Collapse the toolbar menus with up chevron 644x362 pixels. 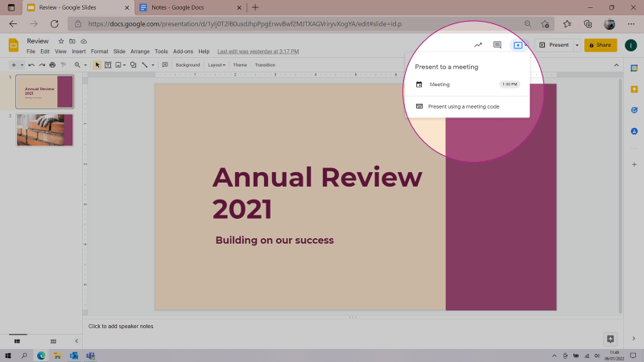616,65
